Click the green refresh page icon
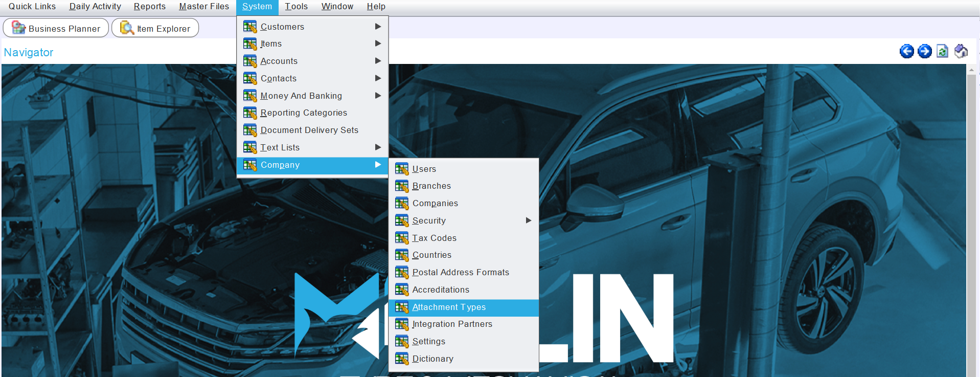The height and width of the screenshot is (377, 980). pyautogui.click(x=942, y=51)
